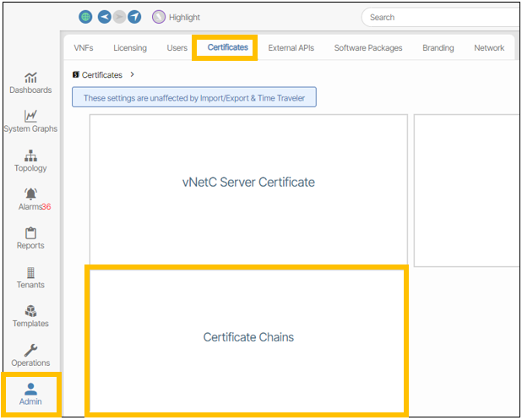Click the Search input field
Screen dimensions: 522x420
click(x=439, y=17)
